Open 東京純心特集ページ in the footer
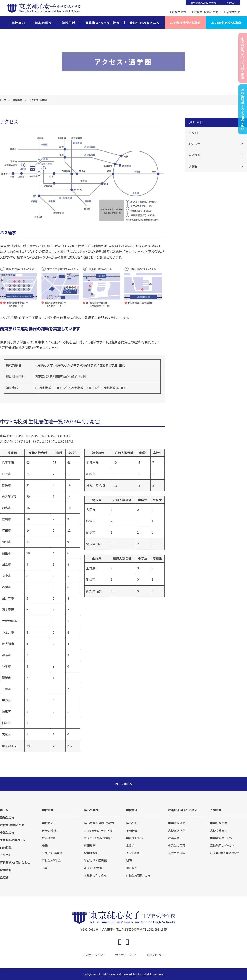The width and height of the screenshot is (247, 980). [x=13, y=840]
